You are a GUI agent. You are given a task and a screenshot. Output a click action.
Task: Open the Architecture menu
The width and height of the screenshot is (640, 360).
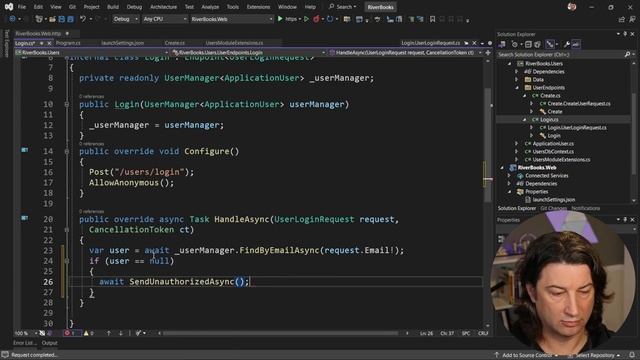[163, 7]
